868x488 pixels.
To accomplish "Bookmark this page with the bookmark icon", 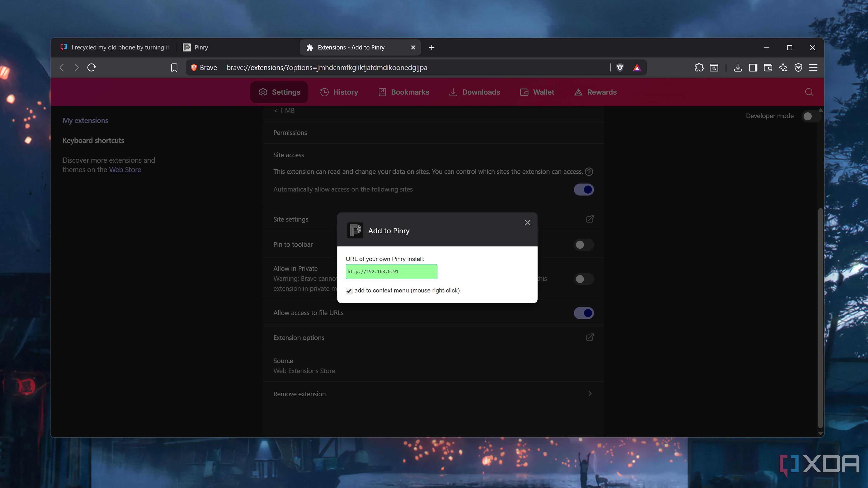I will (x=174, y=68).
